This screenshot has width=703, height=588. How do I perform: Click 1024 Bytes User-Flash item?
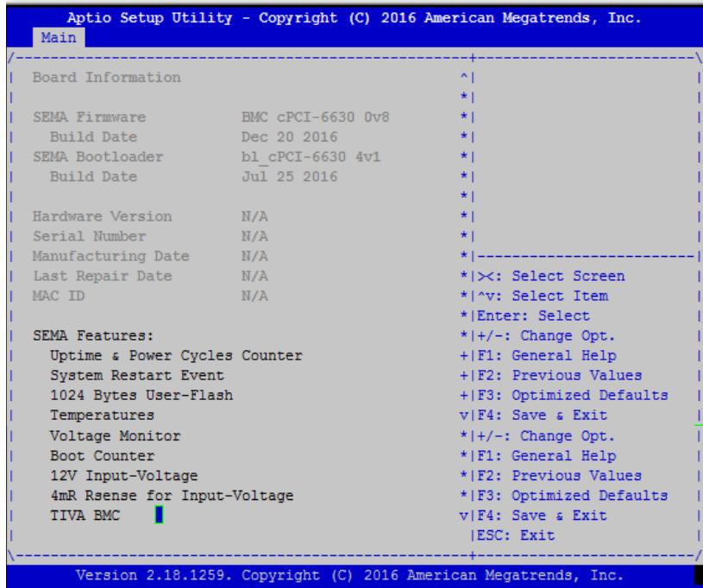[141, 395]
